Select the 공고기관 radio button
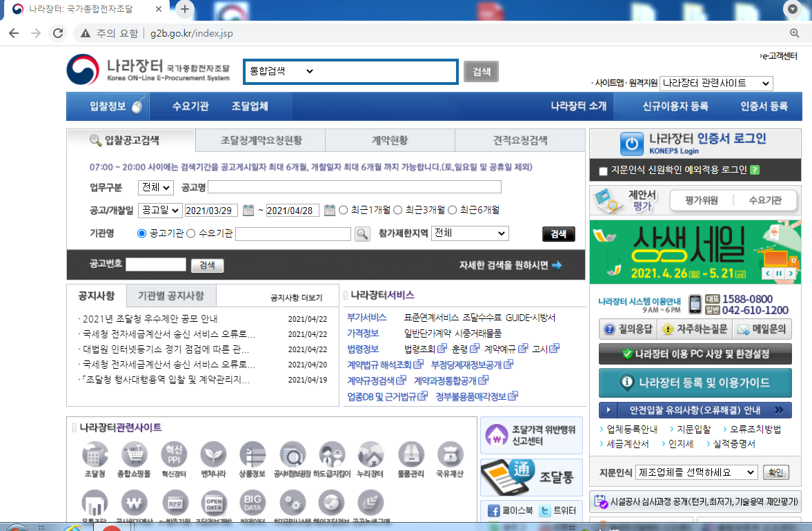 tap(141, 233)
